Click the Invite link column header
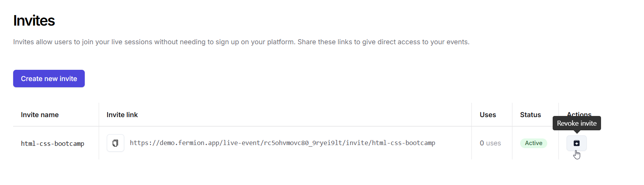This screenshot has height=185, width=644. point(122,115)
